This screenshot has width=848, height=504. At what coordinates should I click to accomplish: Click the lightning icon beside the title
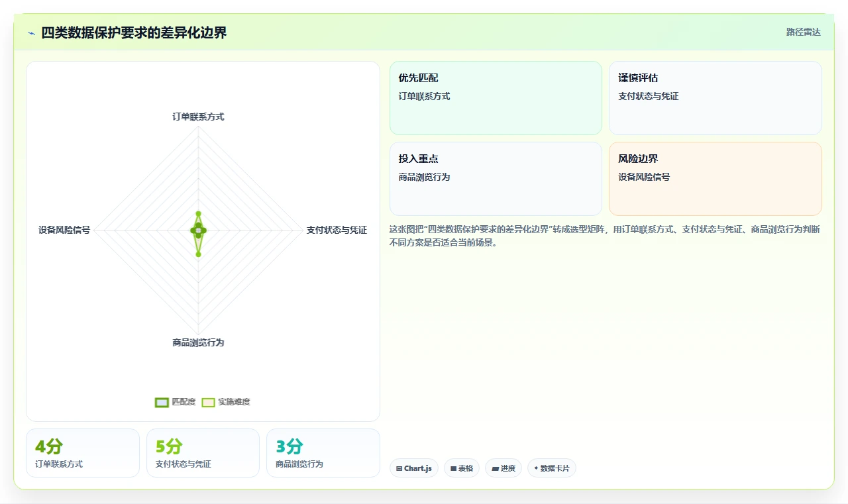click(x=31, y=33)
